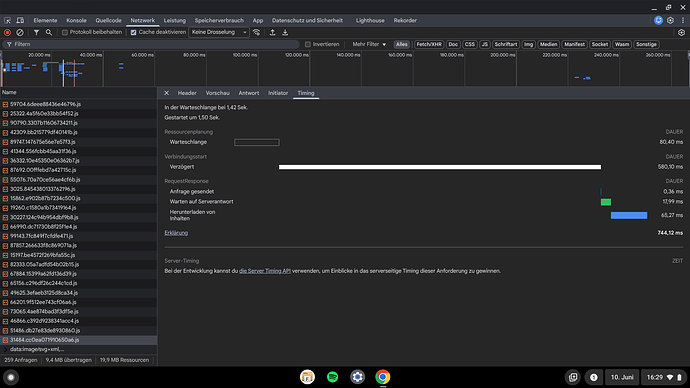The image size is (690, 388).
Task: Filter requests by Wasm
Action: 622,44
